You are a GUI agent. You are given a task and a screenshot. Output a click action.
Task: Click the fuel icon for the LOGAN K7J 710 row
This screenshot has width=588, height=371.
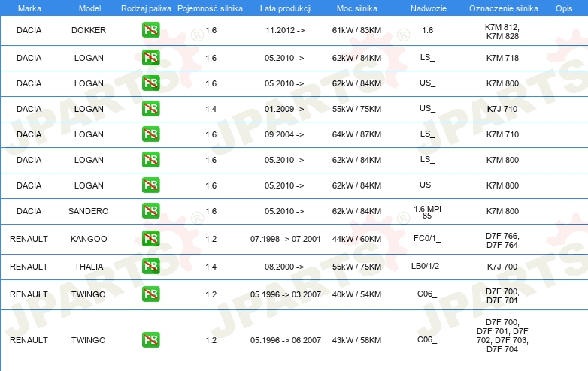coord(150,109)
